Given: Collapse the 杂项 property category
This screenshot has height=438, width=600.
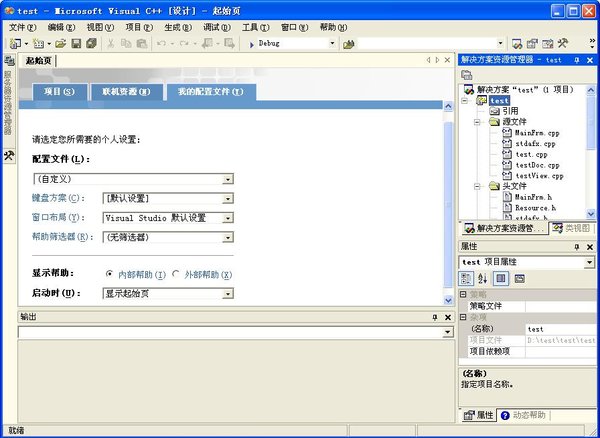Looking at the screenshot, I should [x=463, y=317].
